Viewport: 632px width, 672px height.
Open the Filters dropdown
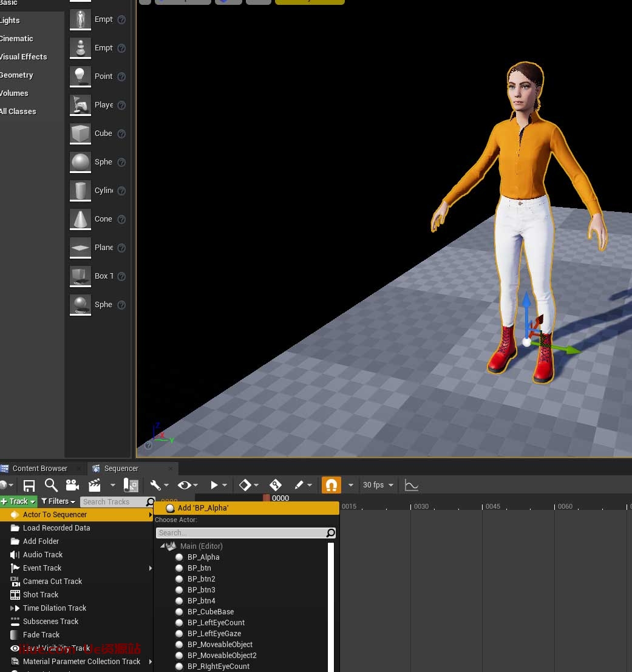point(58,501)
